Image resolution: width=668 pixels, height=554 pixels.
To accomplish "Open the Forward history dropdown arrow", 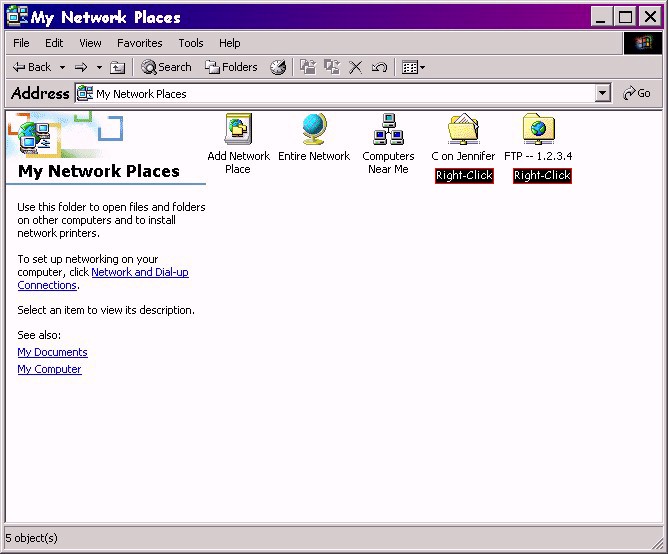I will [x=99, y=67].
